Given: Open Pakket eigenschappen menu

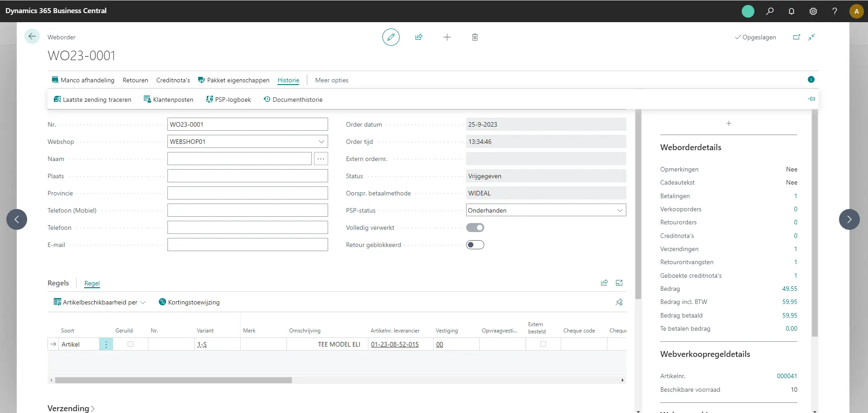Looking at the screenshot, I should pos(234,80).
